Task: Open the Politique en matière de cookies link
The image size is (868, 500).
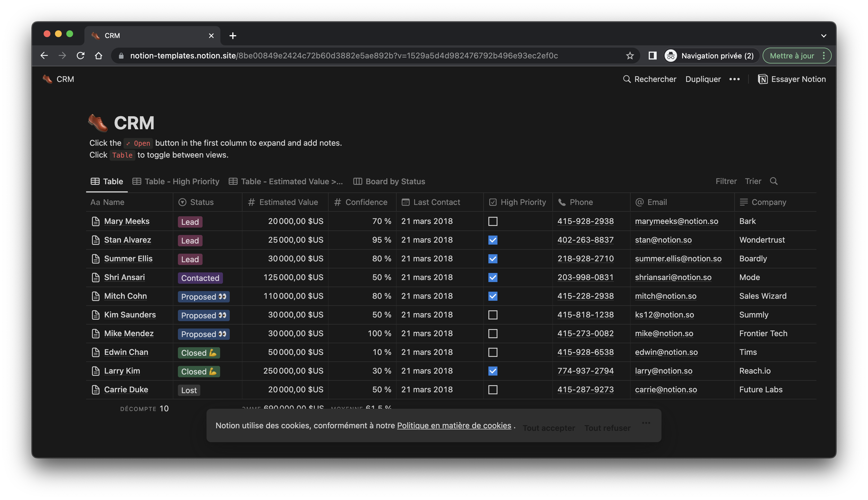Action: coord(454,425)
